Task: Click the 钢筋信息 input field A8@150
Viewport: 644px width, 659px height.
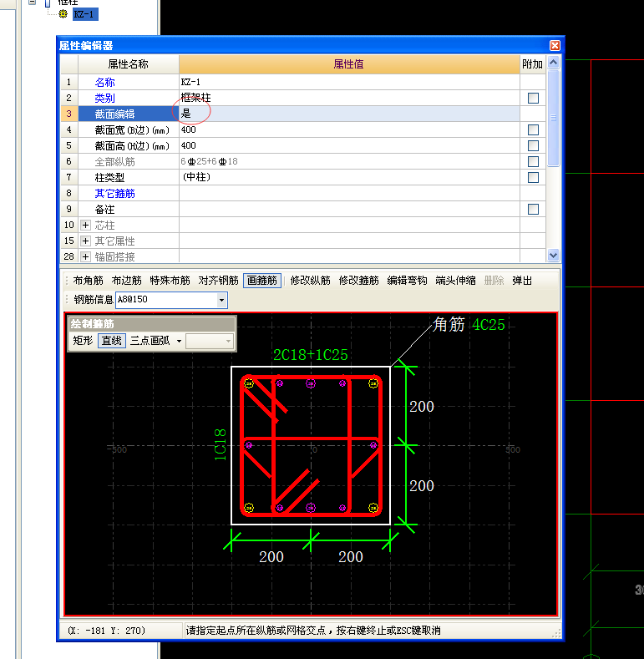Action: pos(166,300)
